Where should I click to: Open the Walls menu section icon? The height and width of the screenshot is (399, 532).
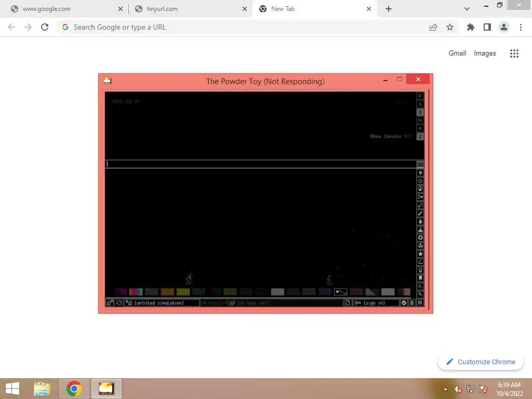coord(420,165)
